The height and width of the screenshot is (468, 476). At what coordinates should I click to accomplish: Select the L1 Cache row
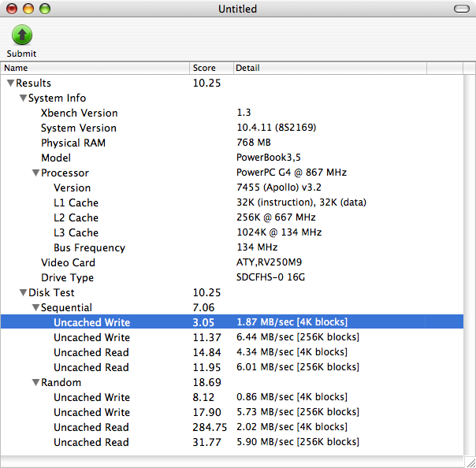[232, 202]
